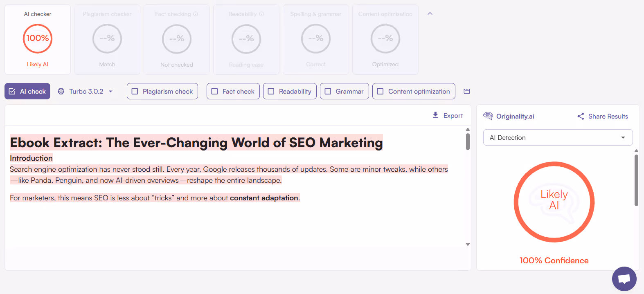Open the Readability score card
The image size is (644, 294).
(x=246, y=40)
